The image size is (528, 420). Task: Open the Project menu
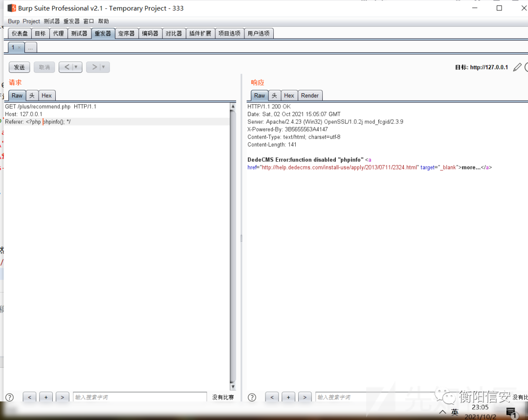click(31, 21)
